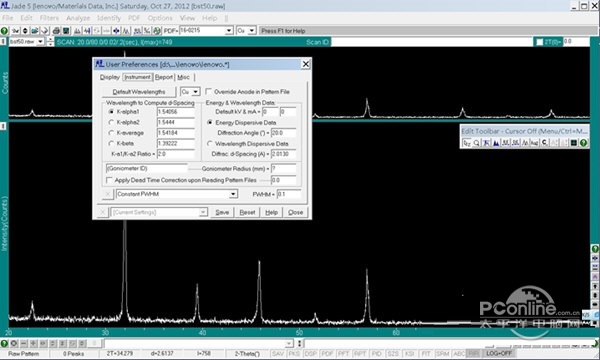Select the magnifier zoom tool in the Edit Toolbar
600x360 pixels.
(476, 143)
